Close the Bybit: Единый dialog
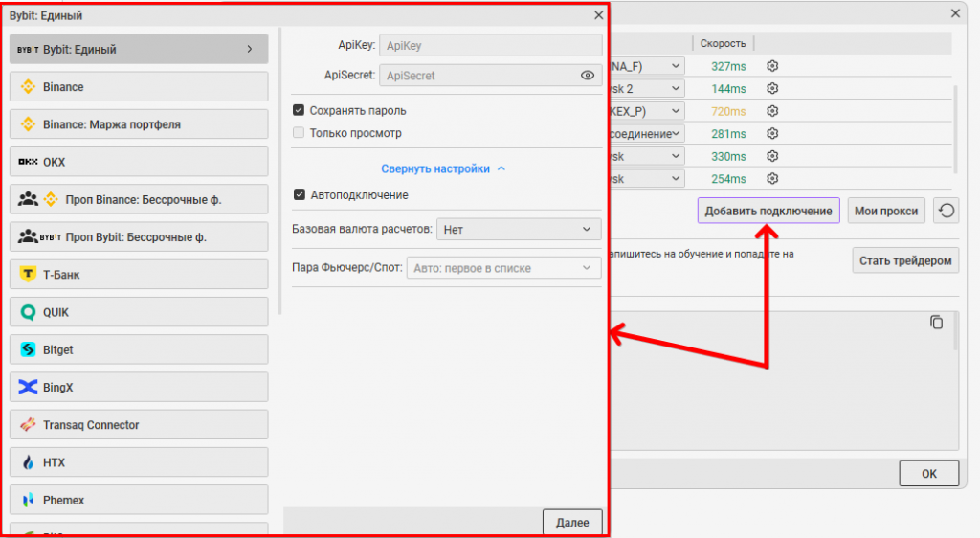Screen dimensions: 980x538 point(599,15)
